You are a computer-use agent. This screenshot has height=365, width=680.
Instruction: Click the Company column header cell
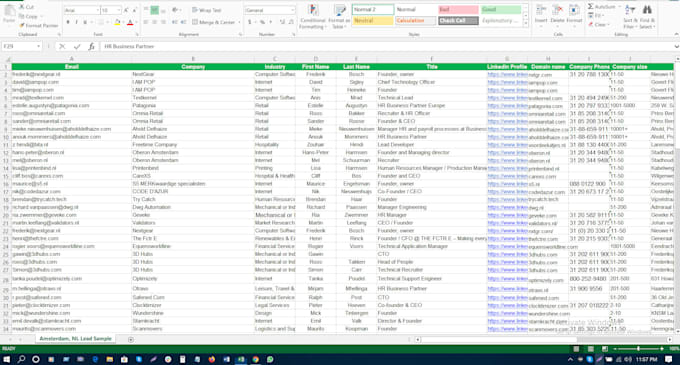tap(193, 67)
